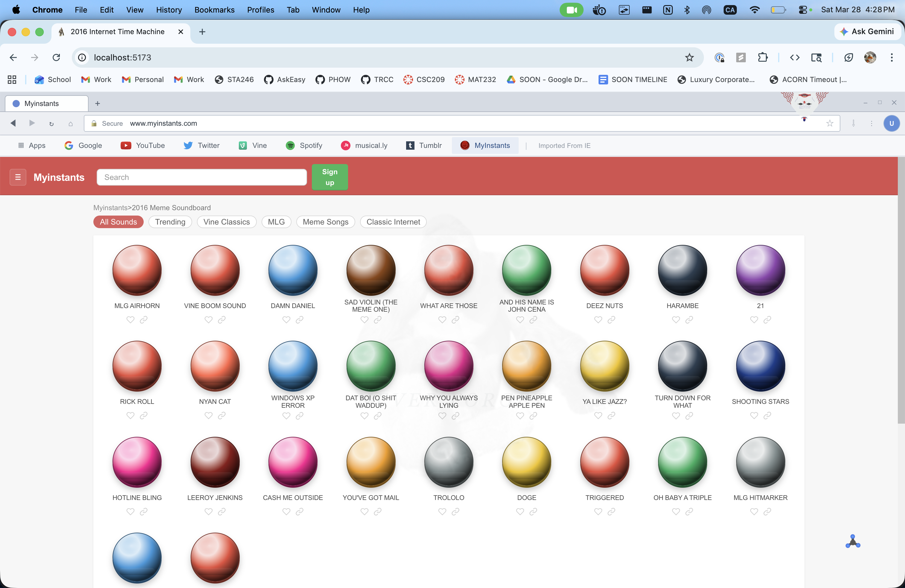Favorite the MLG AIRHORN sound
Screen dimensions: 905x588
130,319
